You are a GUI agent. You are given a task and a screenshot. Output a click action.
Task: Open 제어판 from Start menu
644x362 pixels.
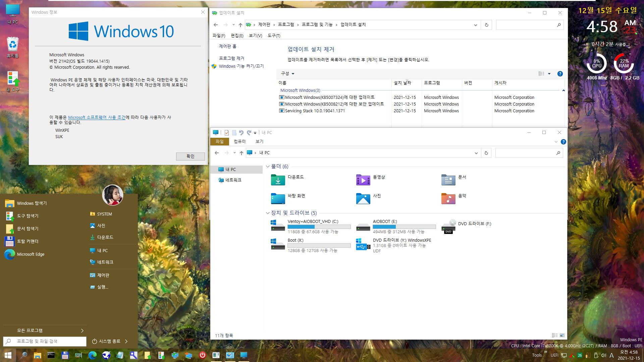100,275
